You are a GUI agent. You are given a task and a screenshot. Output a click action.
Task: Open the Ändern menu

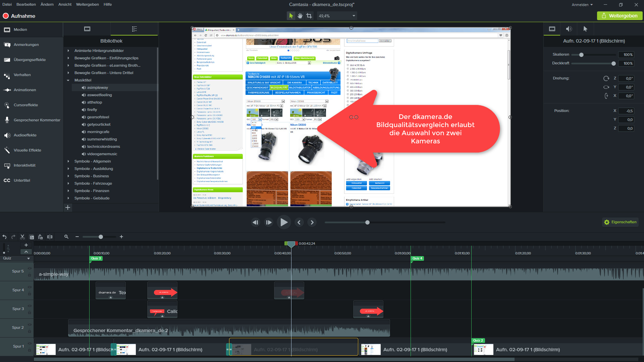[x=47, y=4]
